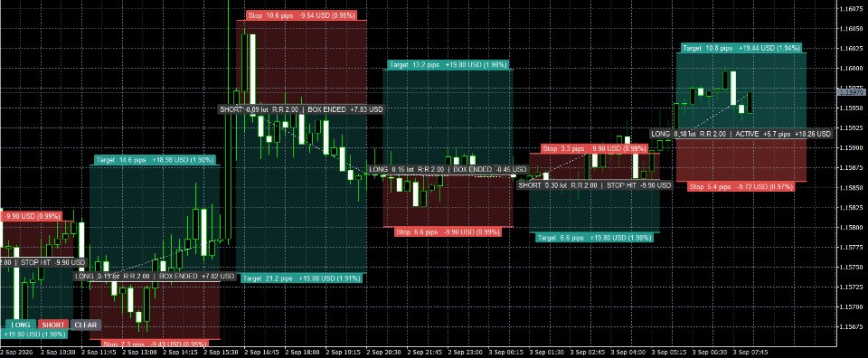
Task: Click the 1.15700 price axis label
Action: 853,306
